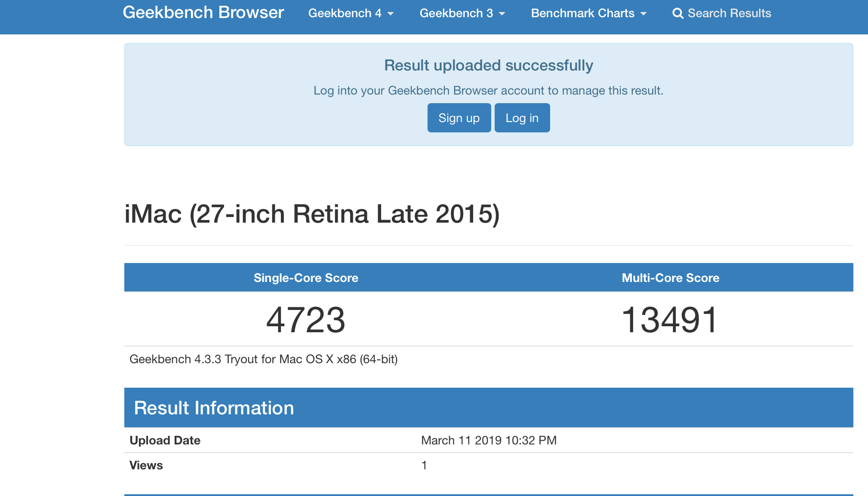Click the Sign up button

(x=459, y=118)
